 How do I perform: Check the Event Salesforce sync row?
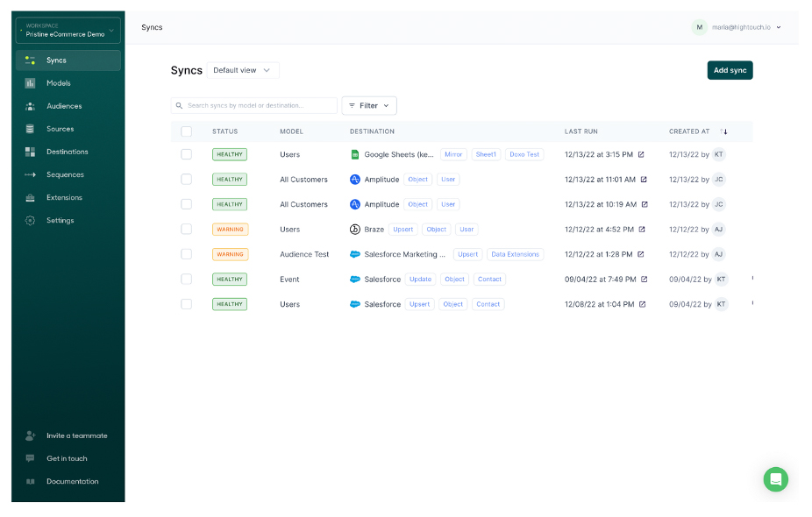click(187, 279)
